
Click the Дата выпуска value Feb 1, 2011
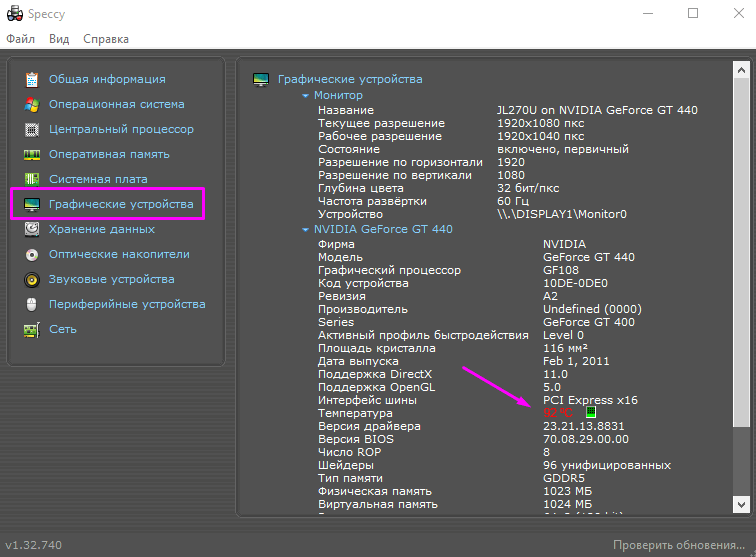[576, 361]
